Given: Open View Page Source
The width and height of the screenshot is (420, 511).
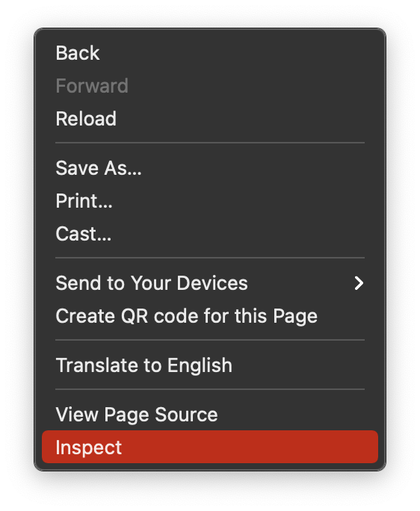Looking at the screenshot, I should (x=210, y=415).
